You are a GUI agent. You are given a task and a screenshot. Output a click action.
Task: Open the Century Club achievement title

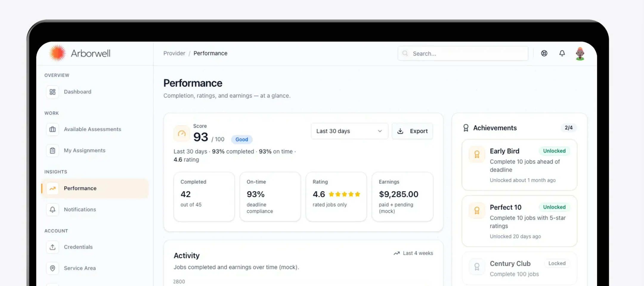click(x=510, y=264)
